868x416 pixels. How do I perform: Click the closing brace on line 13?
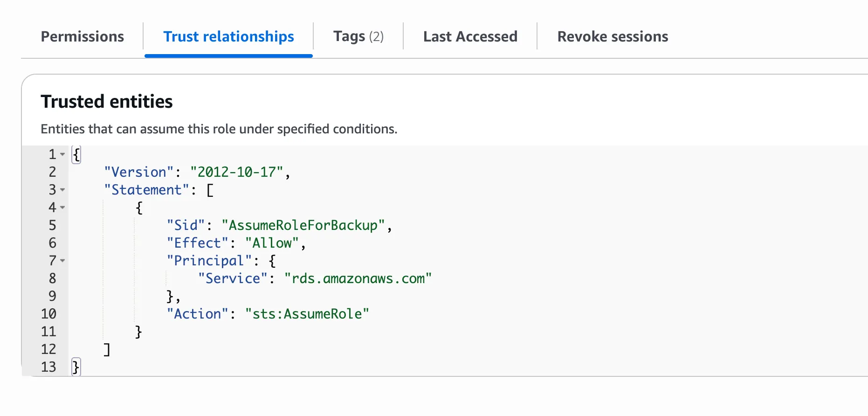76,367
